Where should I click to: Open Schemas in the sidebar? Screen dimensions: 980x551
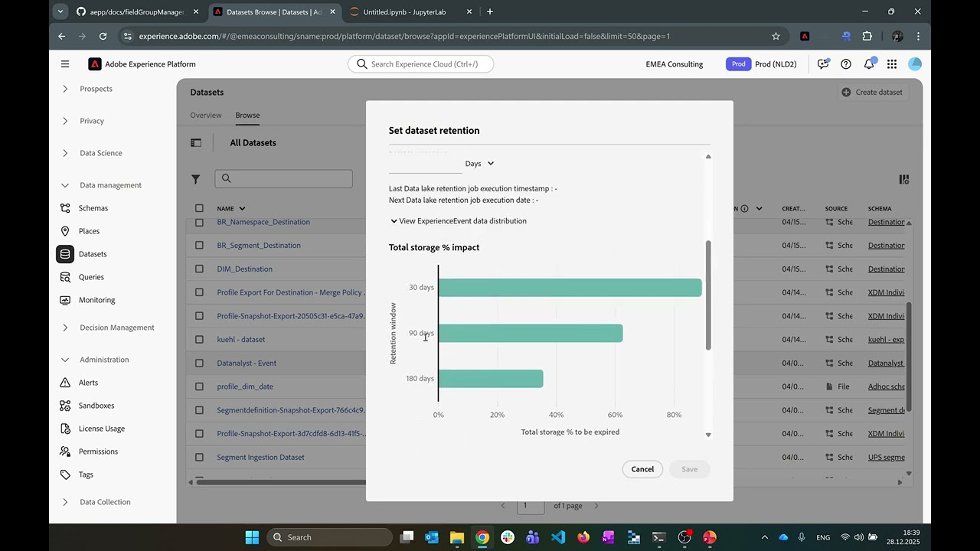[93, 208]
